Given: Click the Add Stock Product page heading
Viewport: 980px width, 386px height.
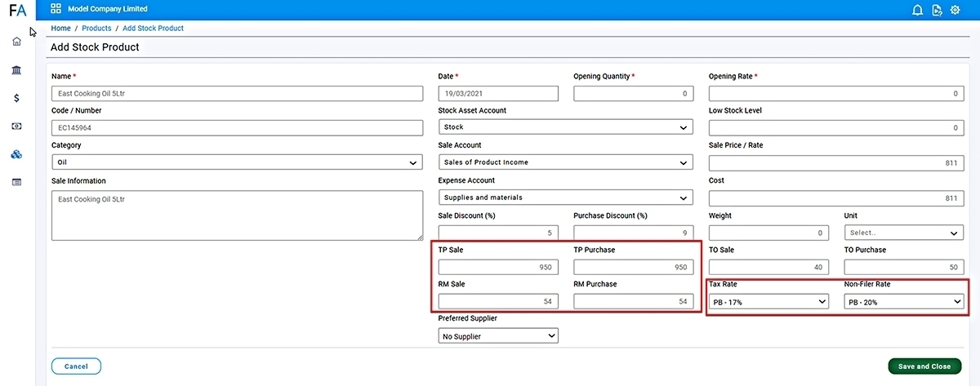Looking at the screenshot, I should pos(95,47).
